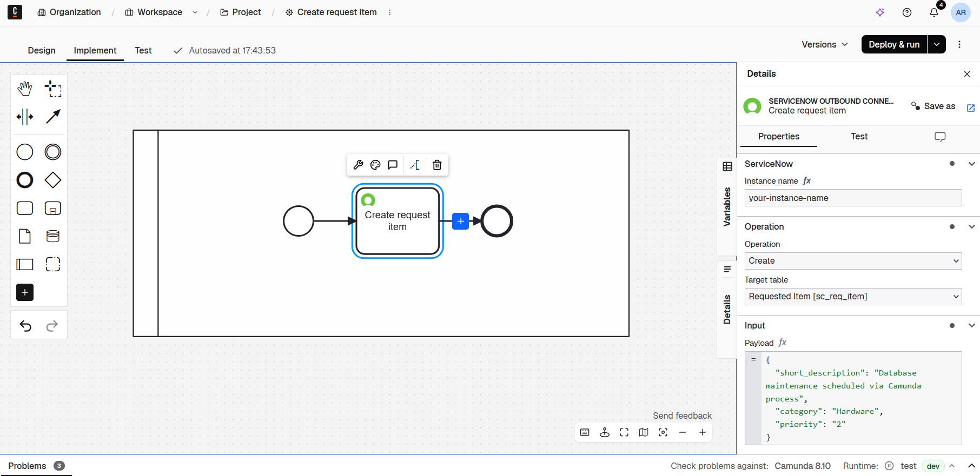Open the help question mark menu
Image resolution: width=980 pixels, height=476 pixels.
pyautogui.click(x=907, y=12)
